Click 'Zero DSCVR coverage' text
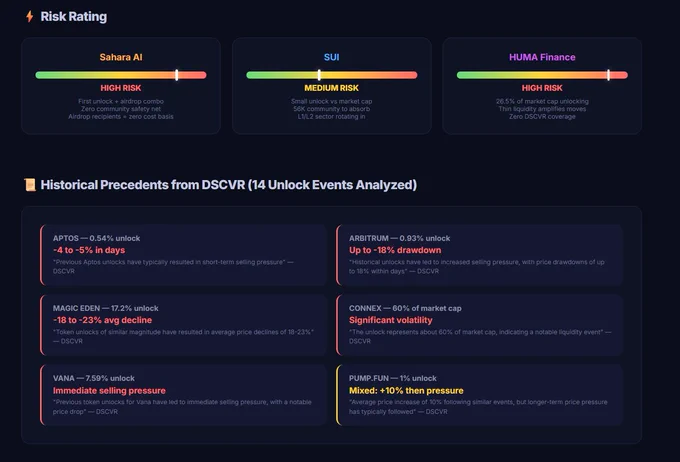Viewport: 680px width, 462px height. click(543, 117)
